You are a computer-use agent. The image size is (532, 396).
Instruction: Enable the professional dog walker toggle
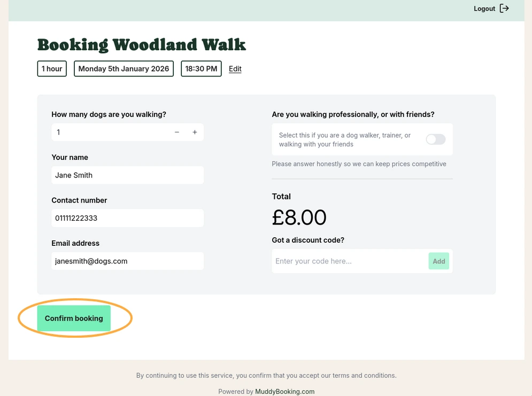click(435, 139)
